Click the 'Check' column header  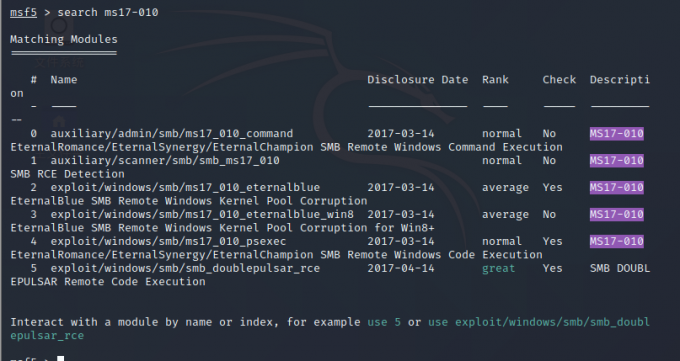[559, 79]
